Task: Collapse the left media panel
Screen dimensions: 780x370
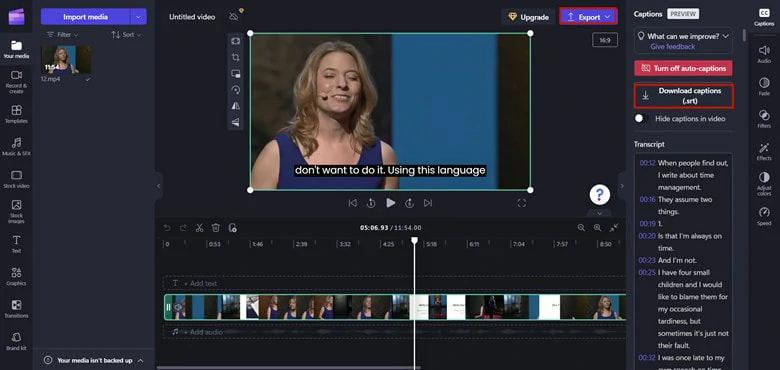Action: [x=159, y=186]
